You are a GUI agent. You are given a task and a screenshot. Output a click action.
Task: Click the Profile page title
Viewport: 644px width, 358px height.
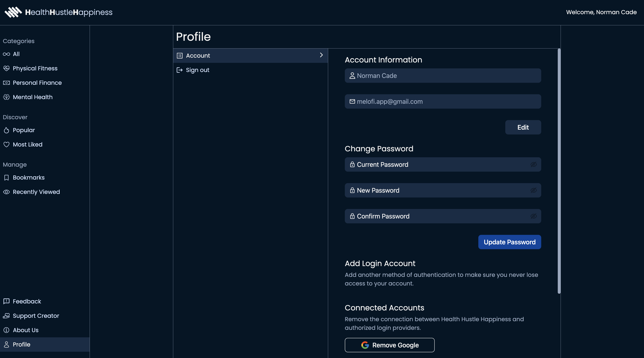point(193,37)
